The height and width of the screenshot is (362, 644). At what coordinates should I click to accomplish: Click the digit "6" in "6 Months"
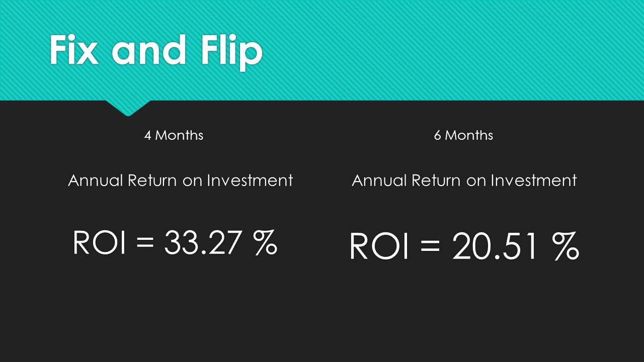pyautogui.click(x=438, y=135)
